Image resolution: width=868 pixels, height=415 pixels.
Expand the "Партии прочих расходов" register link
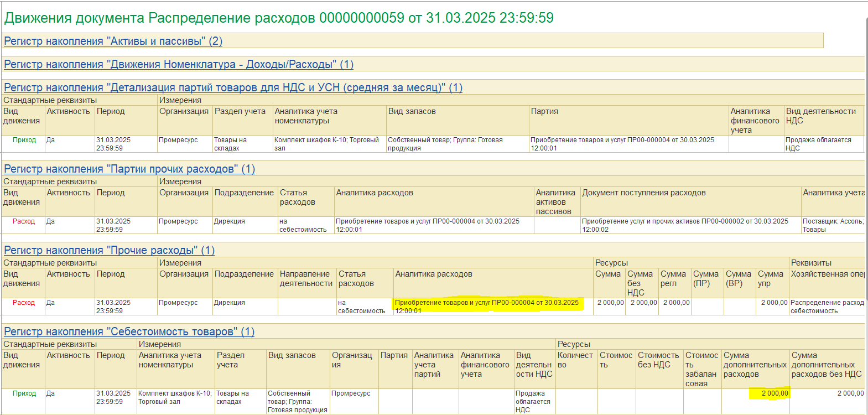point(129,169)
